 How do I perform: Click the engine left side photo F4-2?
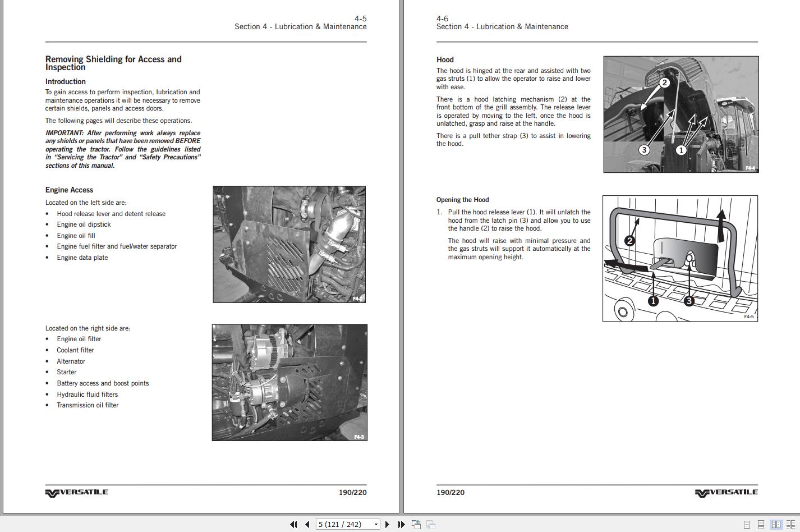(289, 244)
